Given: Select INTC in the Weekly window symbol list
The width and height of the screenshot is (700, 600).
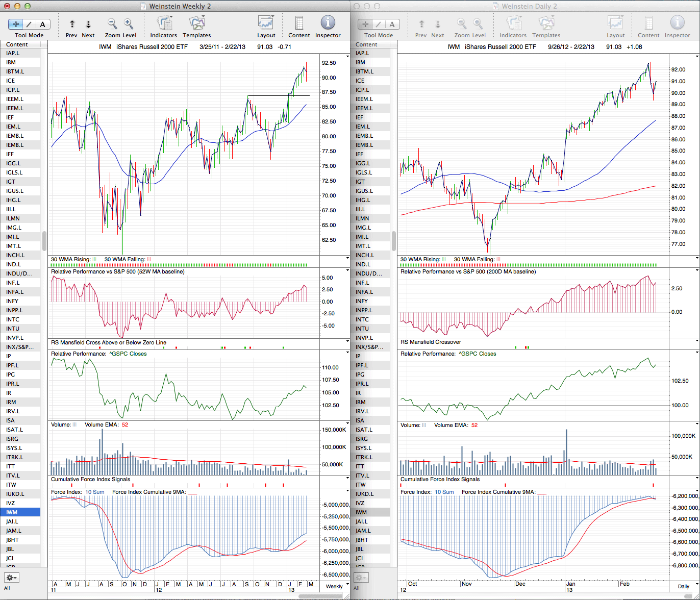Looking at the screenshot, I should [13, 319].
